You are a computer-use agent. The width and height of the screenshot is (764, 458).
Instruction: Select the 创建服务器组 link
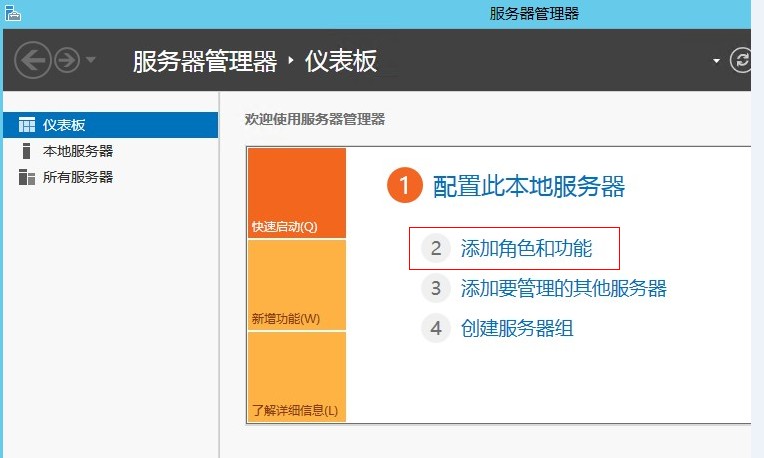click(517, 328)
